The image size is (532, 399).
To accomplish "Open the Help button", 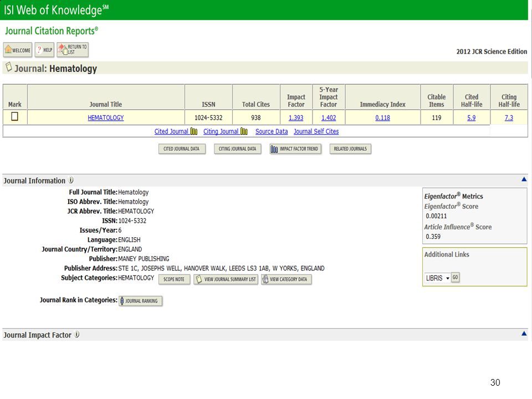I will (44, 50).
